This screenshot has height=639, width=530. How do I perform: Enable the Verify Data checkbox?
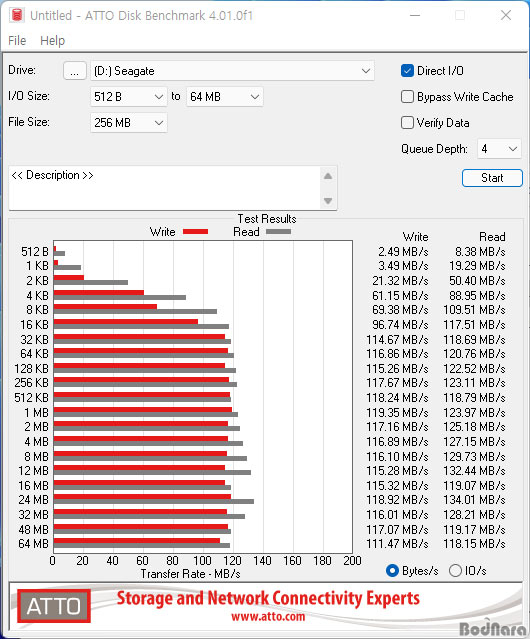pos(407,123)
